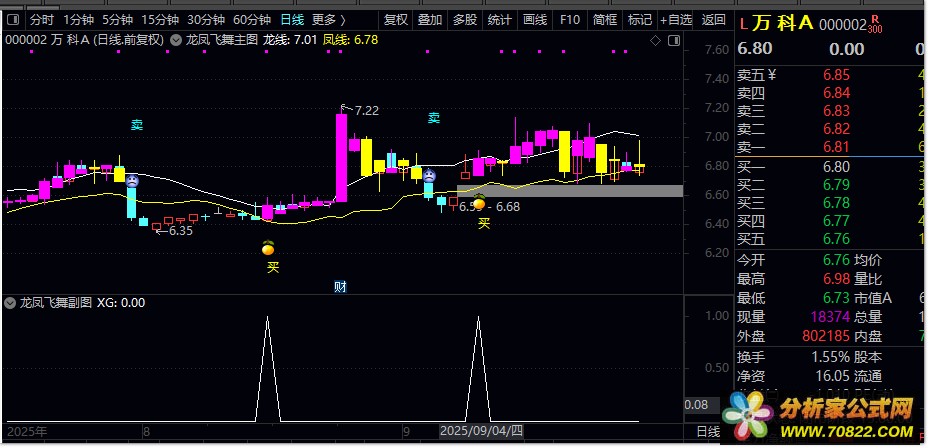Click the diamond icon in chart header

(655, 41)
